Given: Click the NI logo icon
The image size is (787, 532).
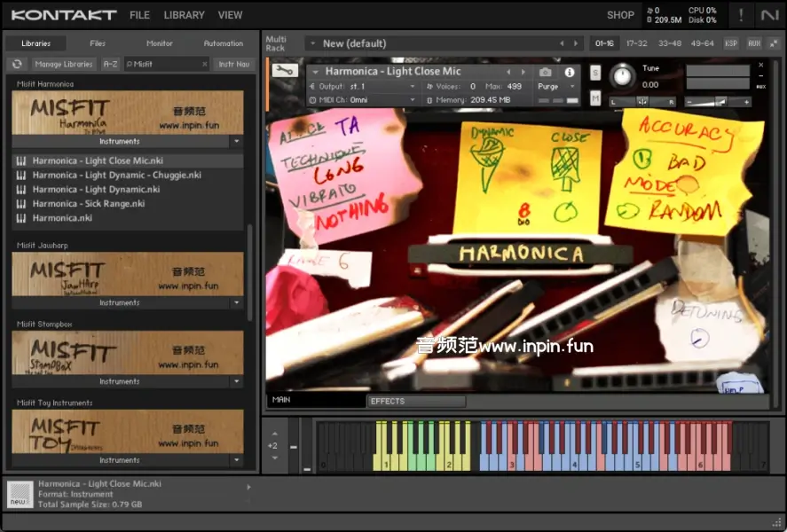Looking at the screenshot, I should click(769, 15).
